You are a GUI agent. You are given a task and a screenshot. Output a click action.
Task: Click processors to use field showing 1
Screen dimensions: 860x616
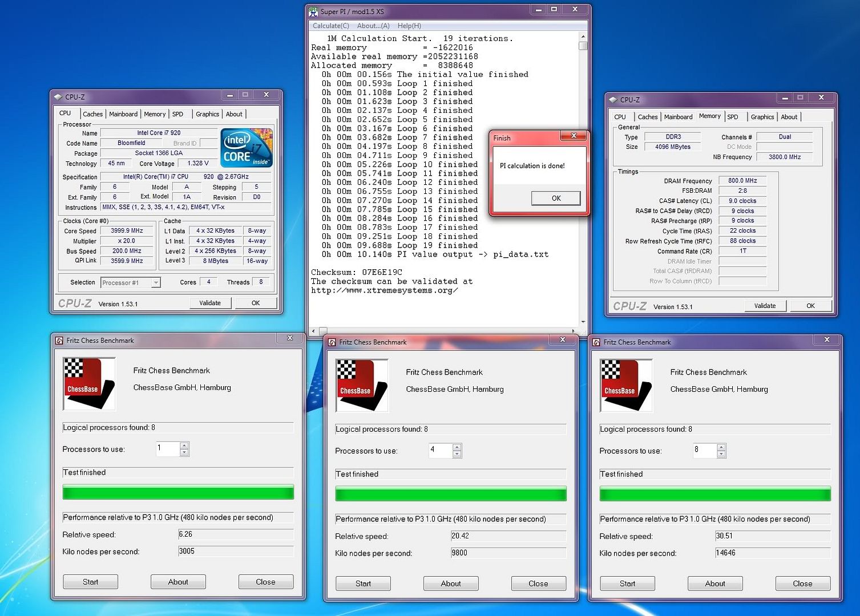click(x=168, y=449)
